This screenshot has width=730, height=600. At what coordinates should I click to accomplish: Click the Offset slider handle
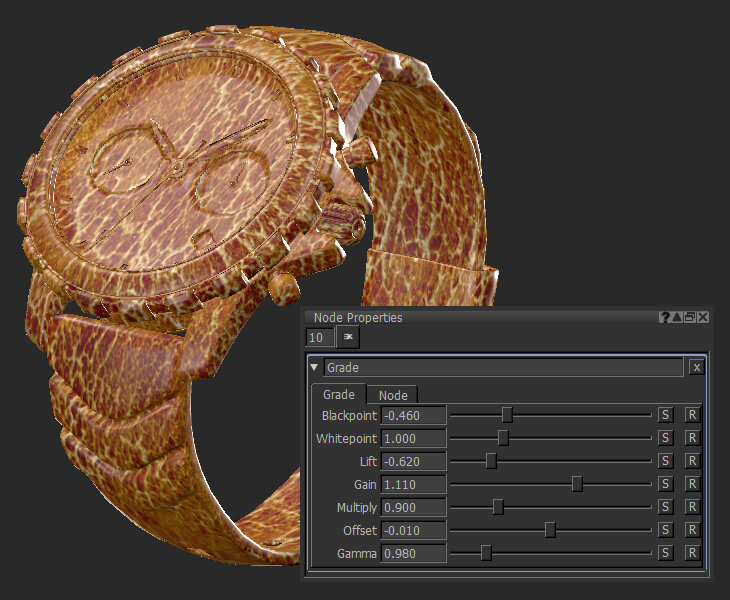550,530
